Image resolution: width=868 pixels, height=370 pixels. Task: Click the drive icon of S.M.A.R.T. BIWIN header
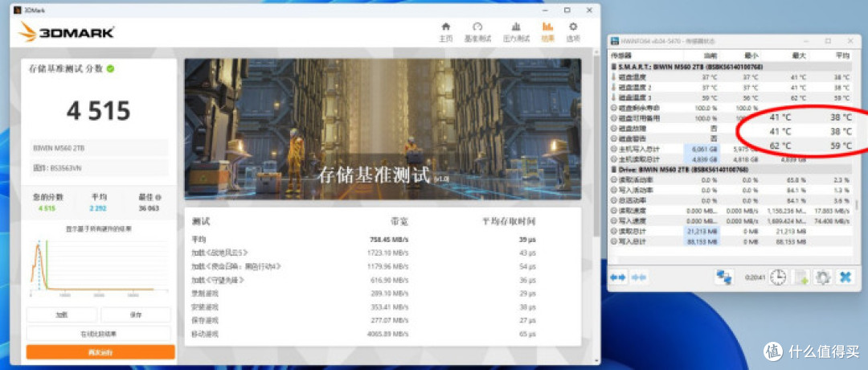coord(613,67)
